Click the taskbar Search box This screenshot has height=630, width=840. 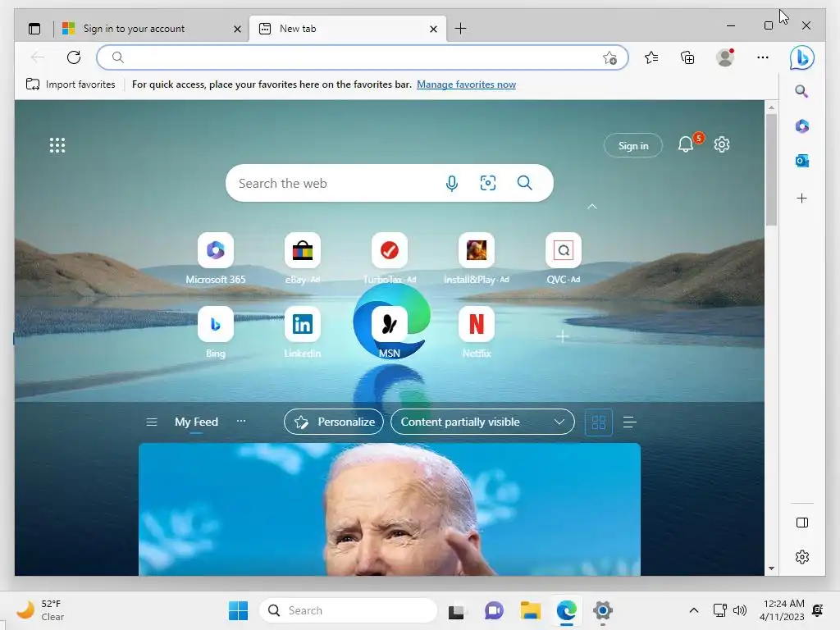(x=348, y=610)
